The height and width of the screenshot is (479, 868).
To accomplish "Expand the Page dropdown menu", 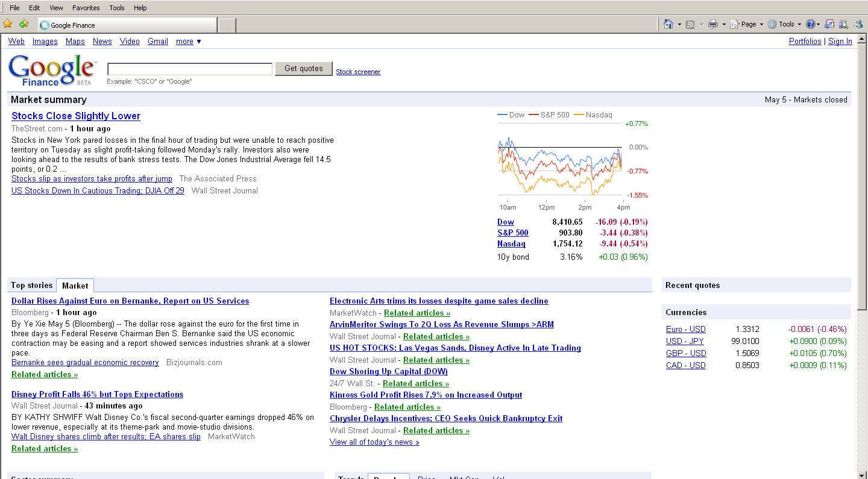I will pyautogui.click(x=747, y=24).
